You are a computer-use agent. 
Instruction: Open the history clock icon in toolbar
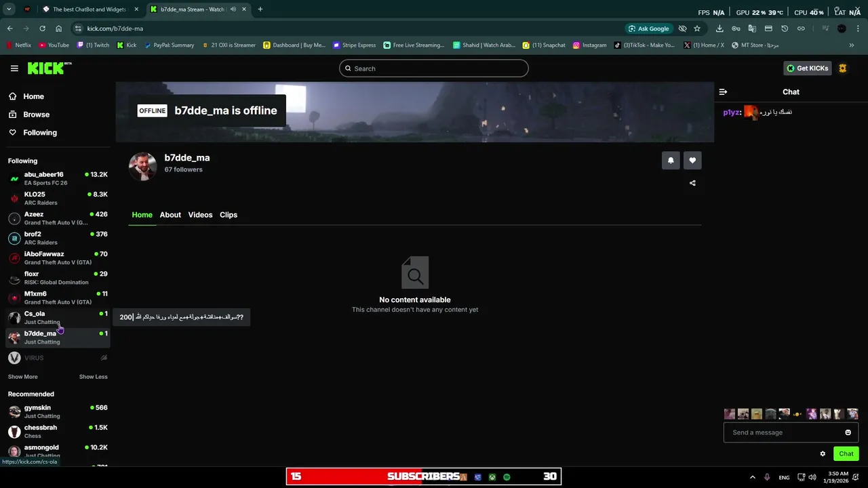785,28
